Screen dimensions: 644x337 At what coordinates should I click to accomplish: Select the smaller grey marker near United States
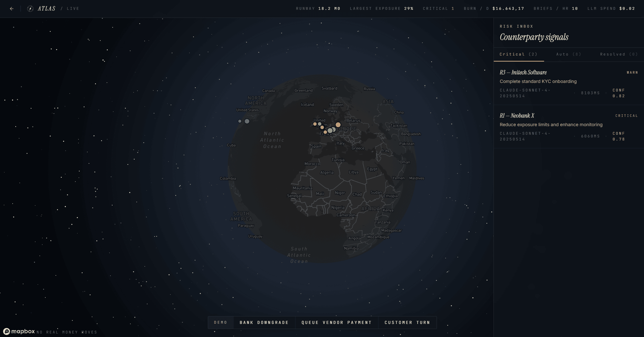[240, 121]
